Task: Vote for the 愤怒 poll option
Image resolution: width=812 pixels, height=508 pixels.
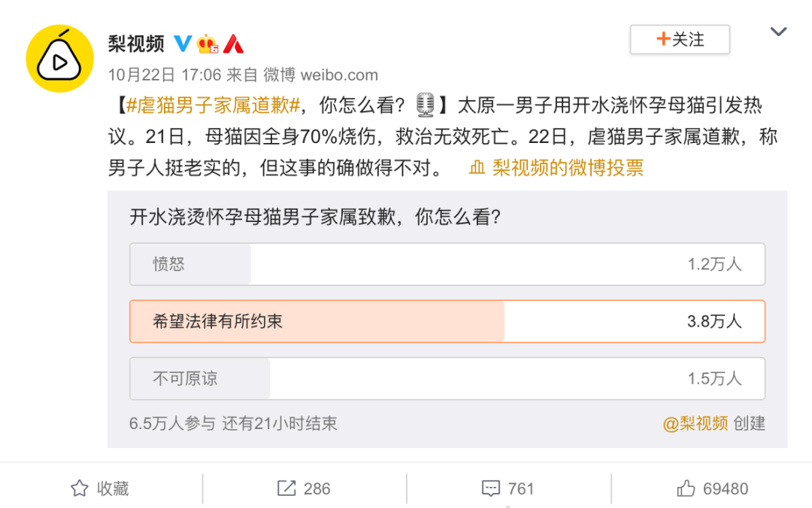Action: point(447,264)
